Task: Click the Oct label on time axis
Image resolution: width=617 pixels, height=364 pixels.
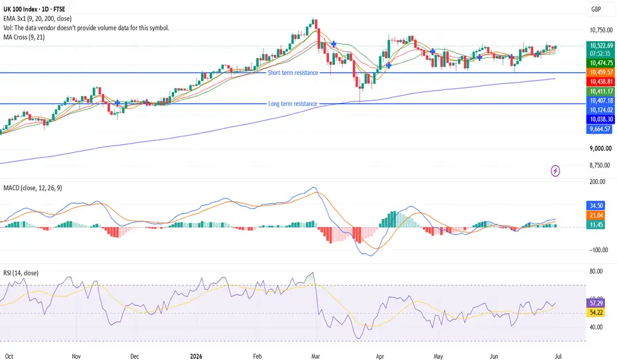Action: point(9,357)
